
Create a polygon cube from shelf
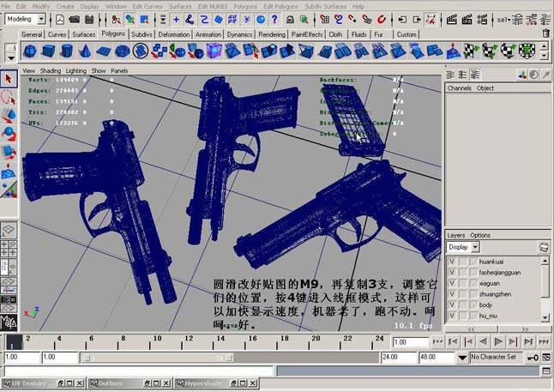[x=48, y=51]
